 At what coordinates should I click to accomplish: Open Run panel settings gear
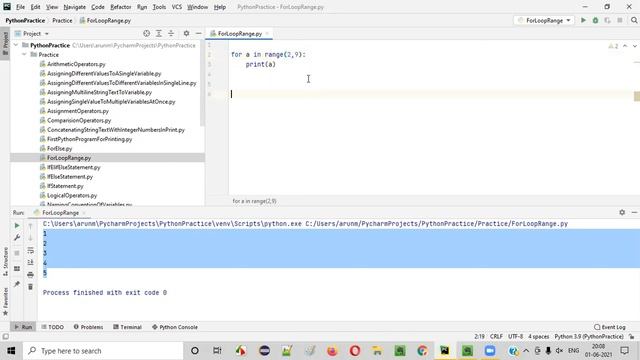(622, 212)
